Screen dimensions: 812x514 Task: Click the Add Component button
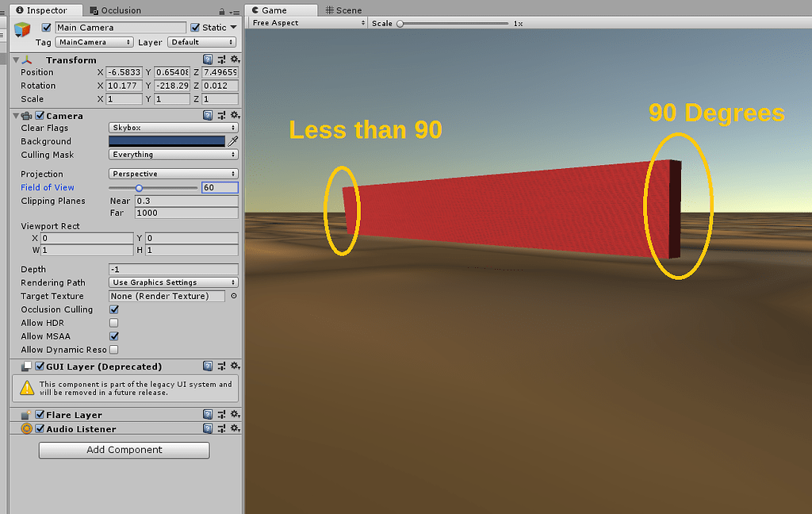[124, 450]
